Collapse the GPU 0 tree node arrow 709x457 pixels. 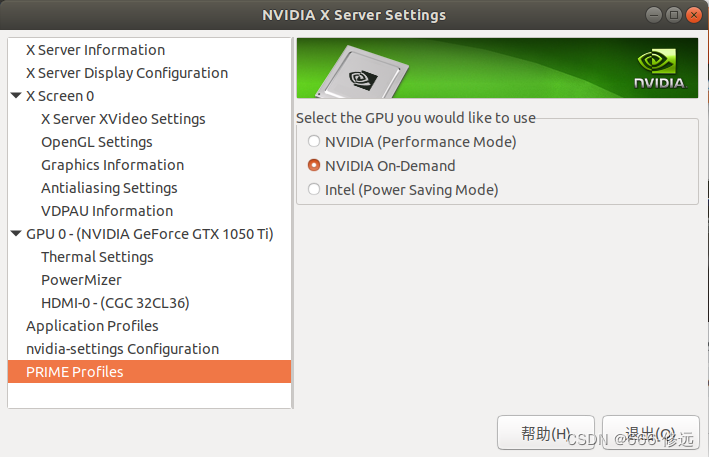[x=16, y=234]
